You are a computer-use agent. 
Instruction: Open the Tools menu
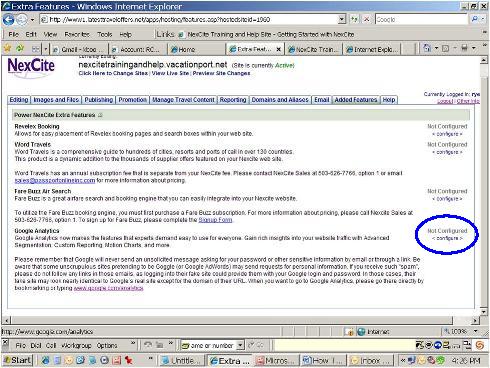[x=104, y=34]
